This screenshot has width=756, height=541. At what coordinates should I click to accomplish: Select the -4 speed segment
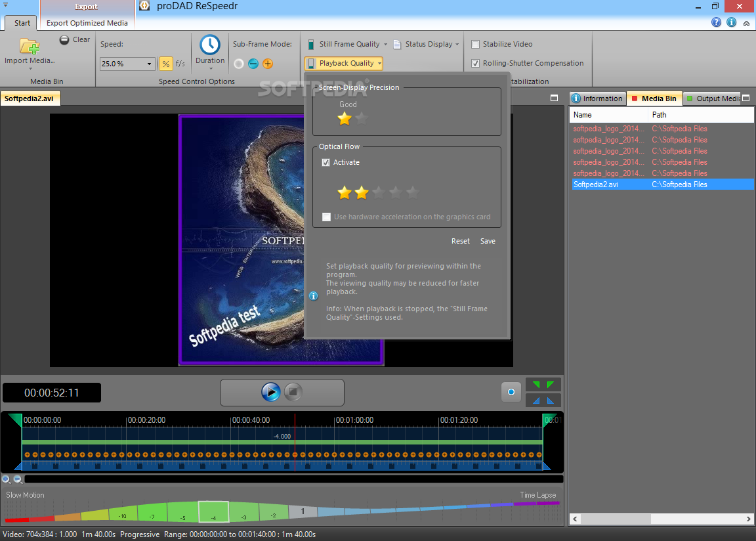[x=213, y=512]
